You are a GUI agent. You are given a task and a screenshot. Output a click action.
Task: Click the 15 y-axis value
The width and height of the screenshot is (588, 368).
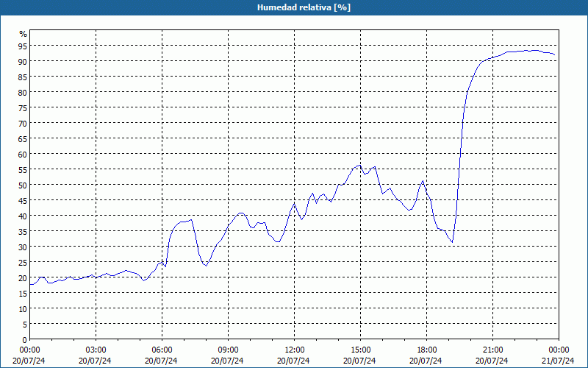[23, 293]
